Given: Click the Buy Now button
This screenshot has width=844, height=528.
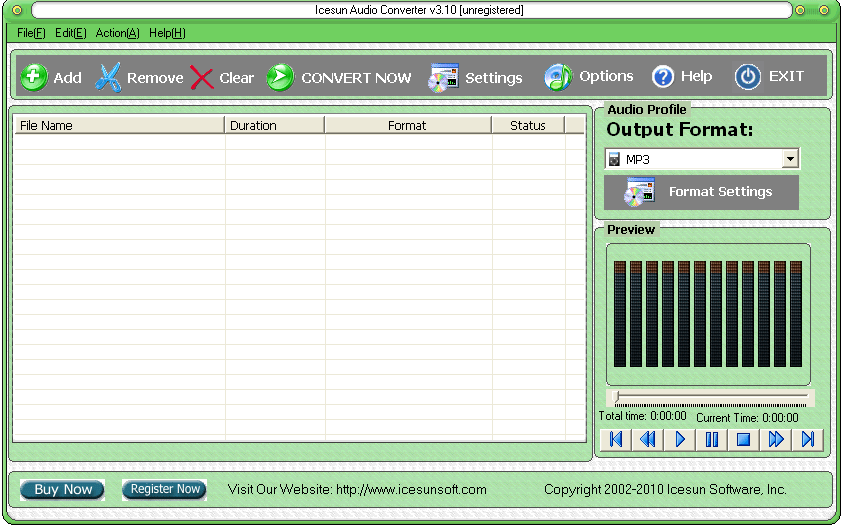Looking at the screenshot, I should click(62, 490).
